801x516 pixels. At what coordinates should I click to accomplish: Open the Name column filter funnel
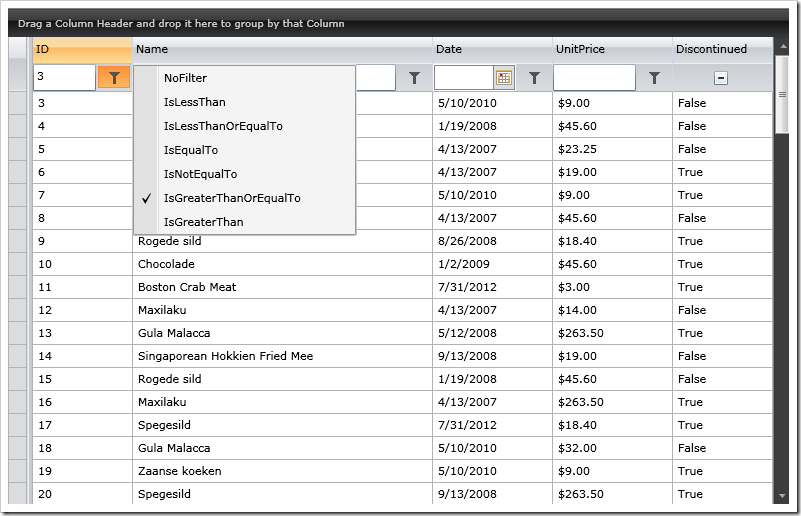(x=414, y=78)
